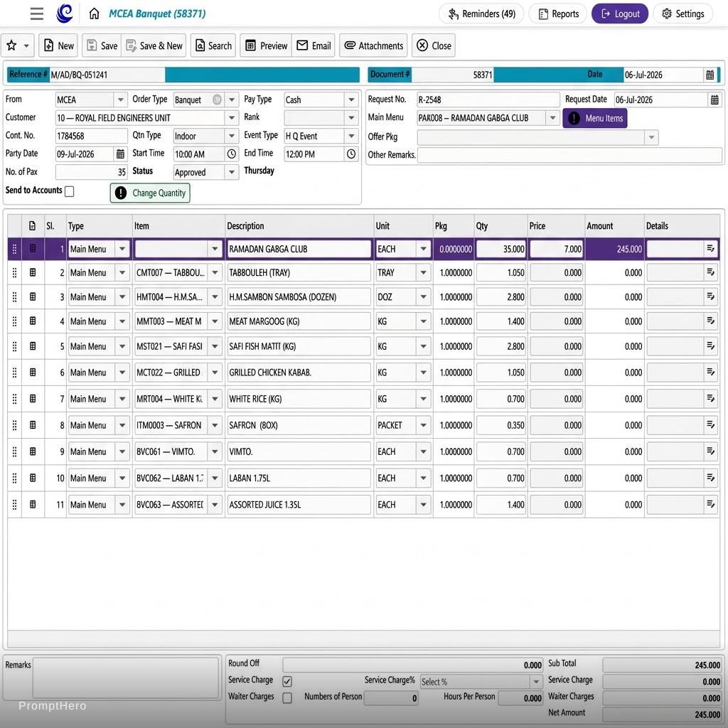This screenshot has width=728, height=728.
Task: Open the End Time clock picker
Action: click(x=351, y=154)
